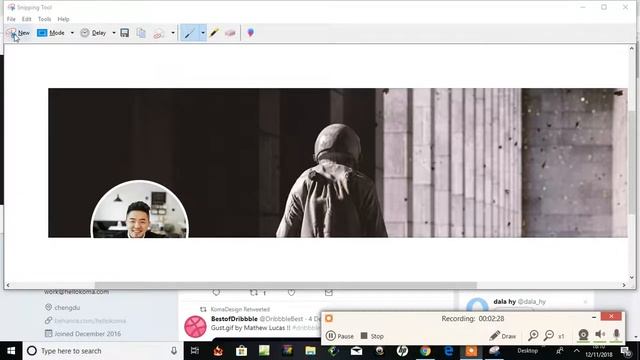Click the Desktop toolbar on the taskbar

pyautogui.click(x=527, y=351)
